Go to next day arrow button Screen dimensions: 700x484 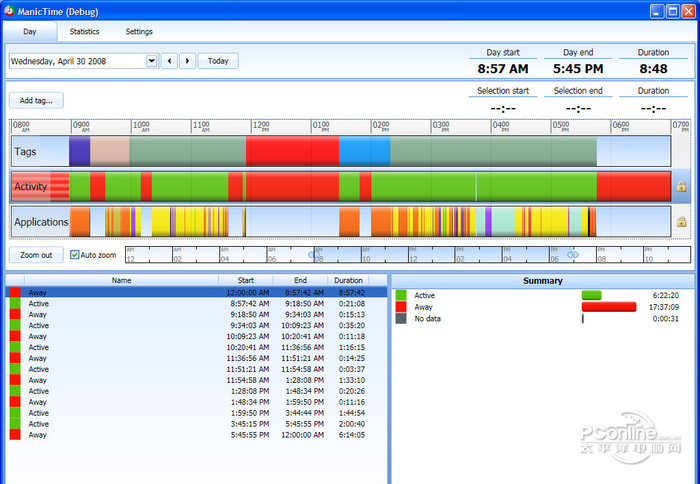[x=188, y=61]
